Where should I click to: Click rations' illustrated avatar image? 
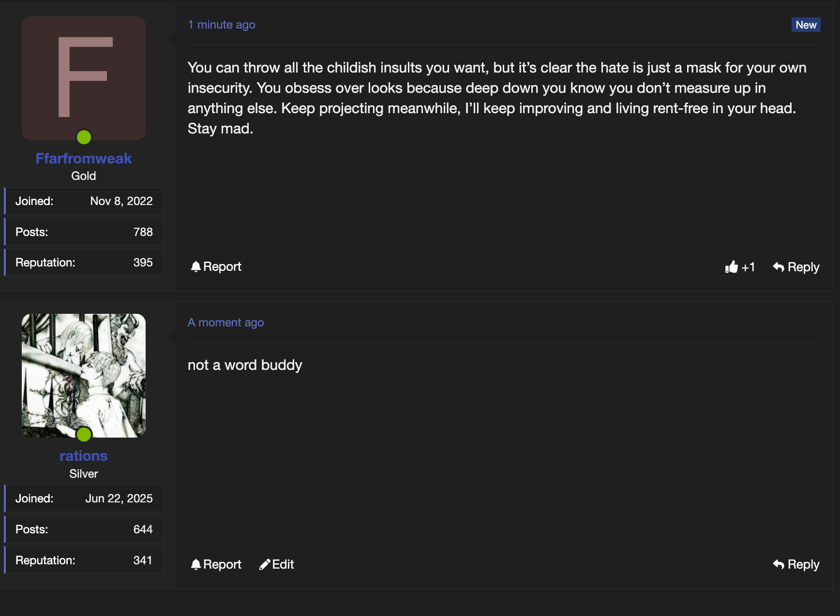pos(83,372)
